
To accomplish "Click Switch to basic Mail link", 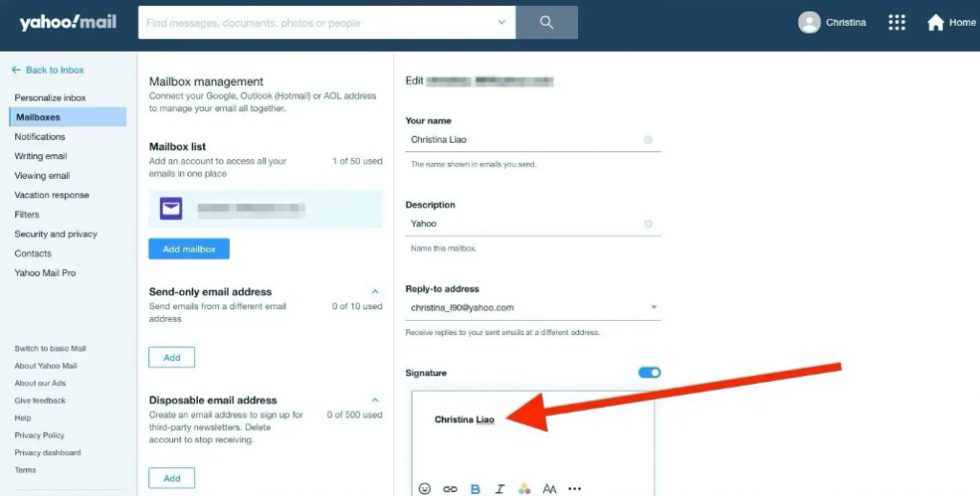I will 50,349.
